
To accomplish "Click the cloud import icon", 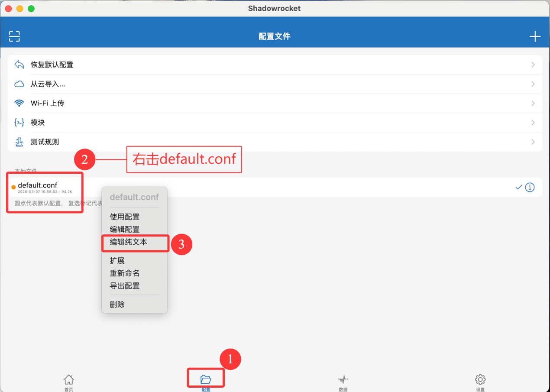I will click(19, 84).
